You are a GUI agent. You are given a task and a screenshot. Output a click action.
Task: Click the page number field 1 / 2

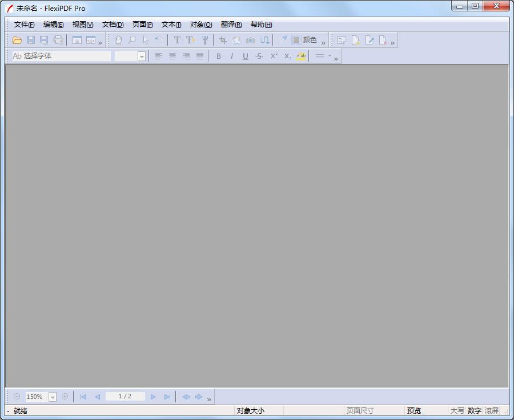click(x=125, y=397)
